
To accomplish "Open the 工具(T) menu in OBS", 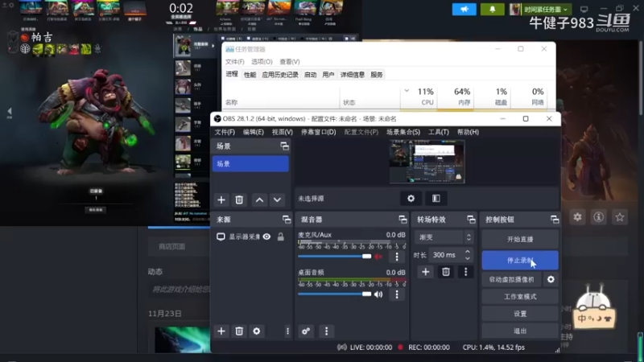I will [439, 132].
